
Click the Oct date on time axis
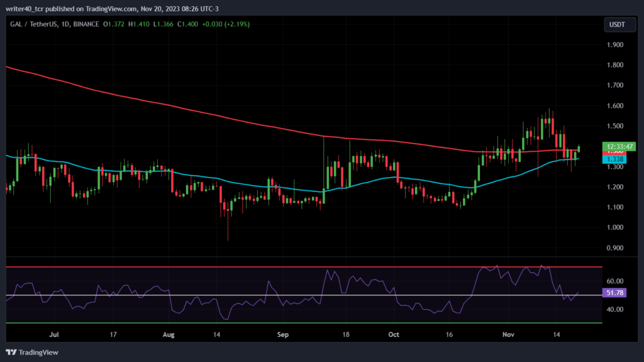[x=394, y=334]
